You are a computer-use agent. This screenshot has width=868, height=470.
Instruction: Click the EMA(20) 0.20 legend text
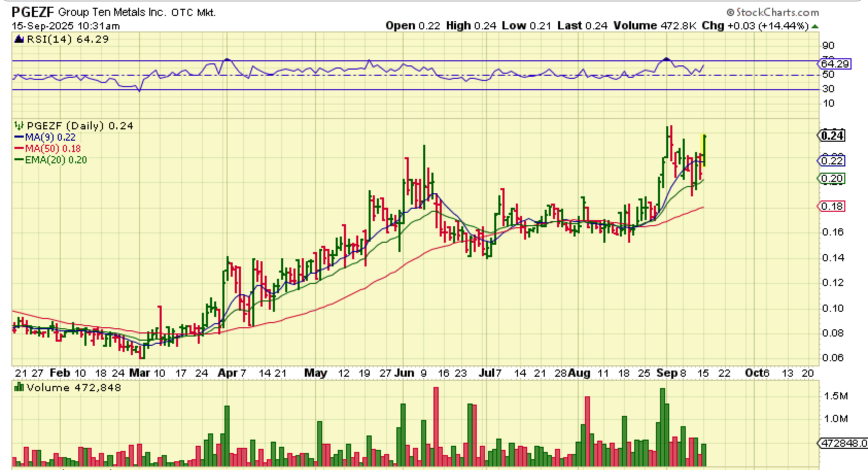tap(56, 160)
